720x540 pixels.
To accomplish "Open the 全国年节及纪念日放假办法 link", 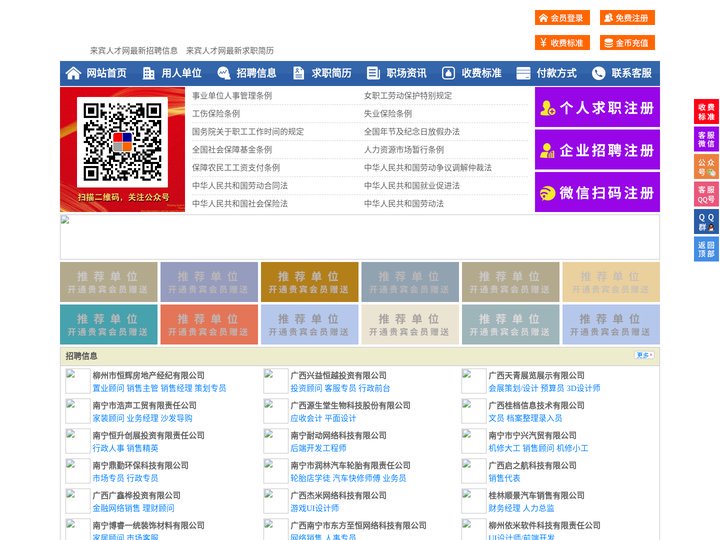I will pos(412,131).
